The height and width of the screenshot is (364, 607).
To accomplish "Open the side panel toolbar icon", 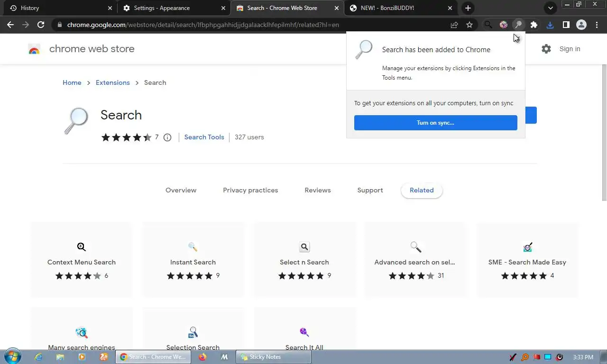I will pos(566,25).
